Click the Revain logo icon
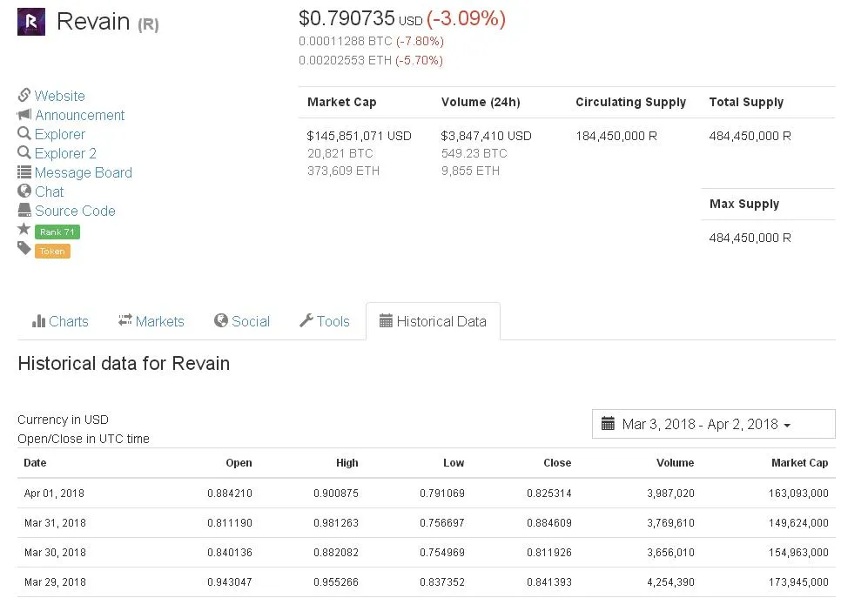868x598 pixels. [31, 22]
